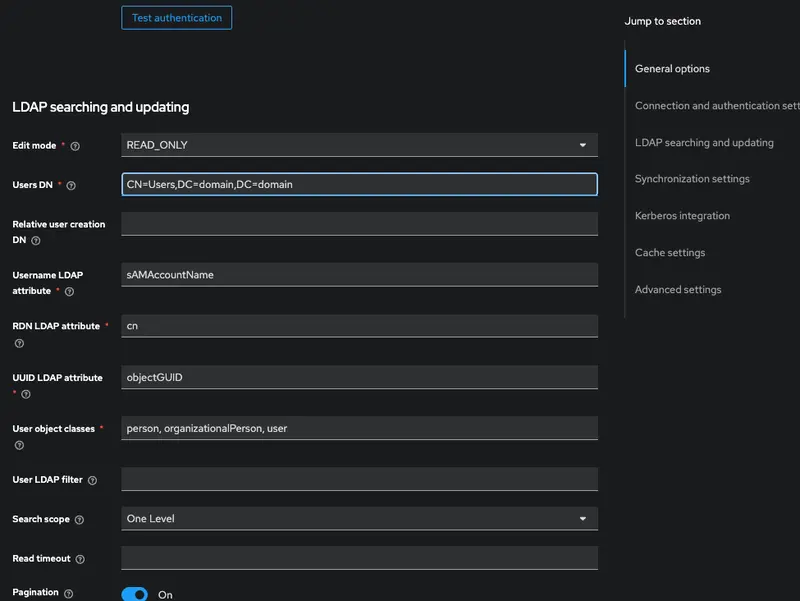
Task: Open the Edit mode help icon
Action: (75, 146)
